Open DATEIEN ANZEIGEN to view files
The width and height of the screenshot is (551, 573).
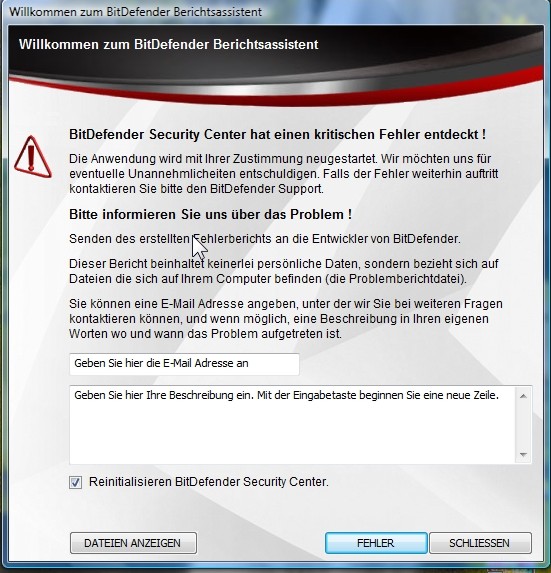point(133,543)
